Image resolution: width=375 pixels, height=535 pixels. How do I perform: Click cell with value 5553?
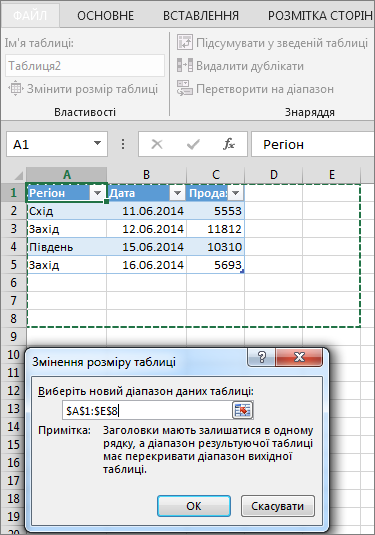tap(215, 211)
